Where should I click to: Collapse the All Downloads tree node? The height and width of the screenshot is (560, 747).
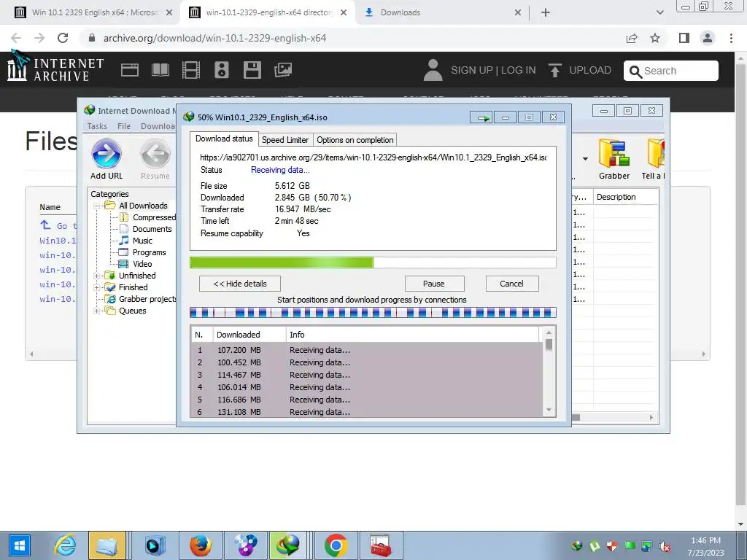pos(97,206)
